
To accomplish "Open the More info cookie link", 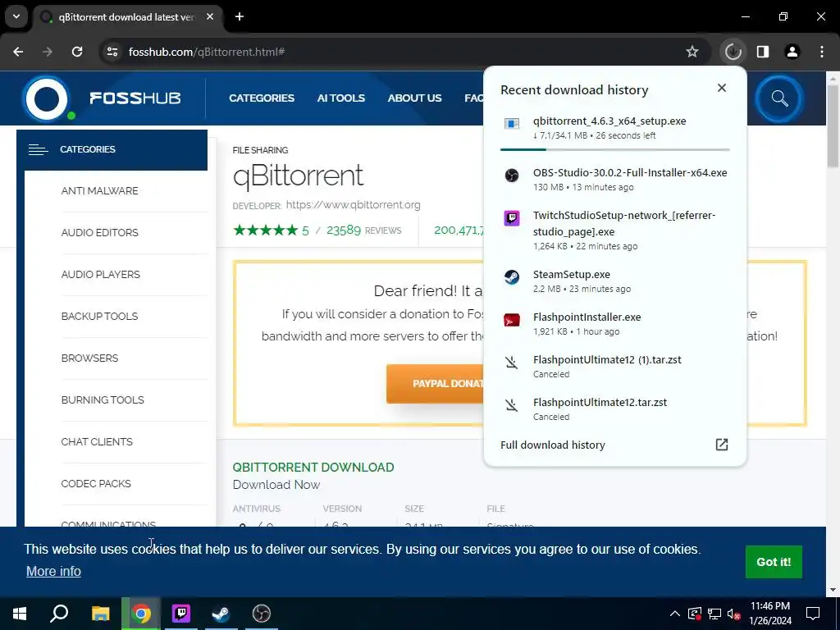I will (53, 571).
